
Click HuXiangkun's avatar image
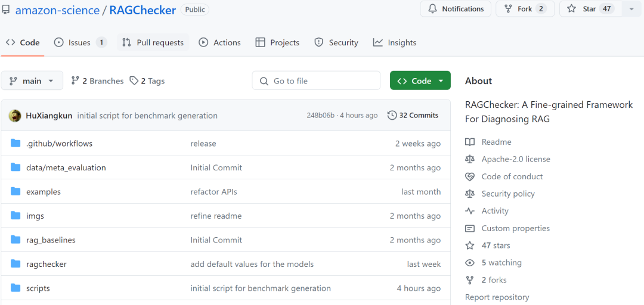pyautogui.click(x=15, y=116)
